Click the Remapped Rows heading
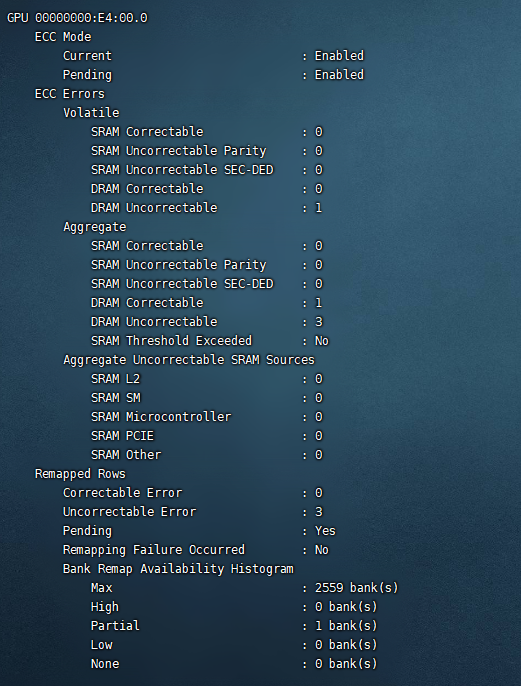Viewport: 521px width, 686px height. [x=80, y=474]
